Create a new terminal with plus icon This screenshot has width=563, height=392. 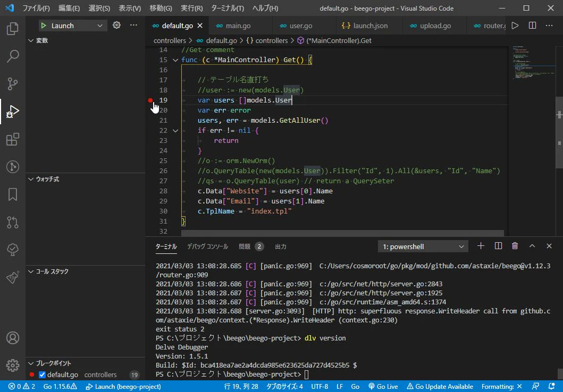pyautogui.click(x=481, y=246)
